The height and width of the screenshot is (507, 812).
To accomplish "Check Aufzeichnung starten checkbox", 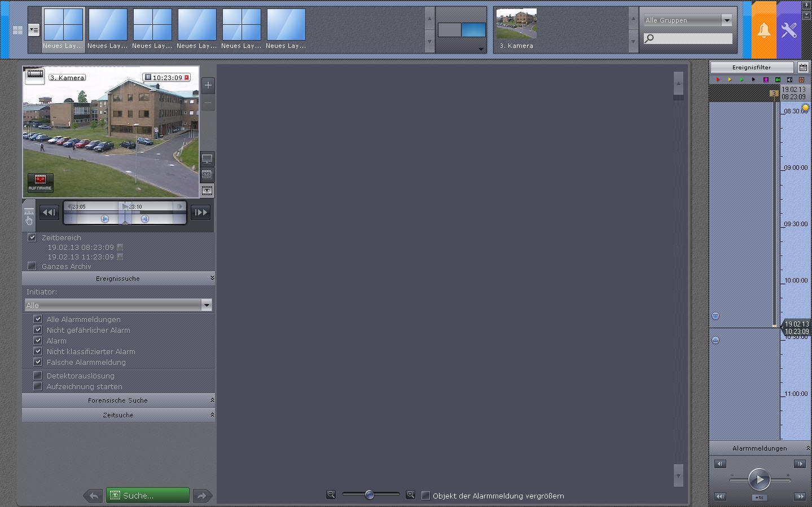I will click(x=38, y=386).
